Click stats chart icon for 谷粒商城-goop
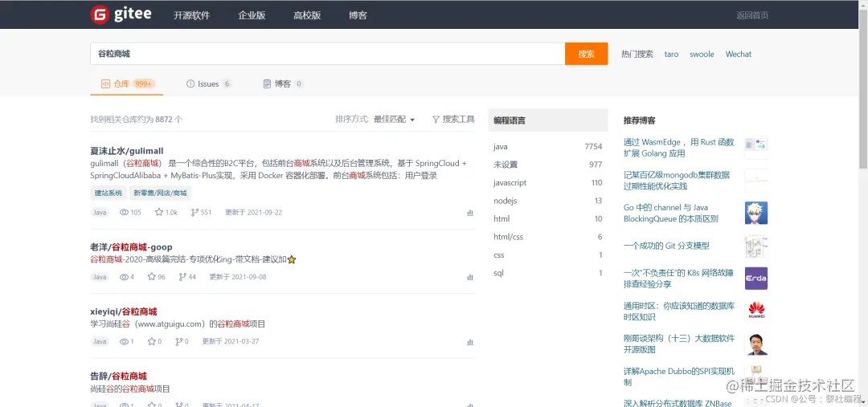The width and height of the screenshot is (868, 407). click(470, 276)
